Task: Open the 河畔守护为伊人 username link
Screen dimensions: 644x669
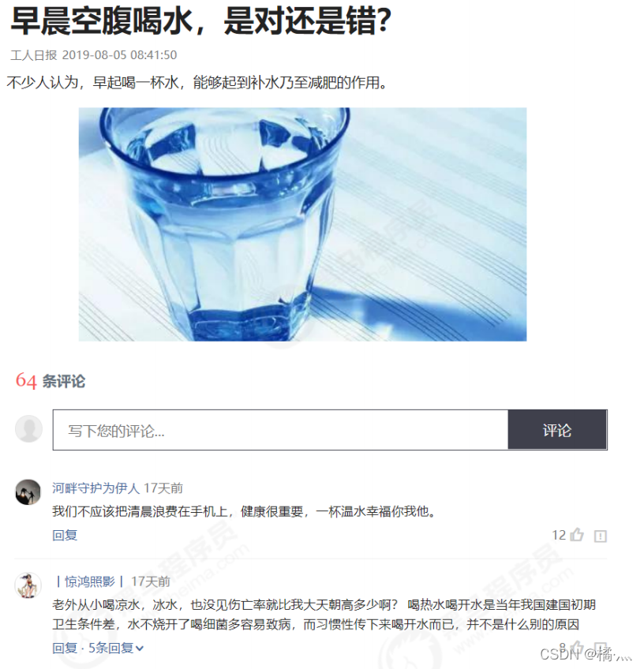Action: (x=96, y=488)
